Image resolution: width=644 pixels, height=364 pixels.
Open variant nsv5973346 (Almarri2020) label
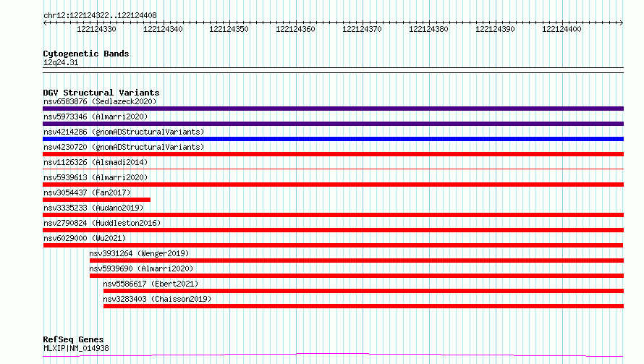click(96, 117)
